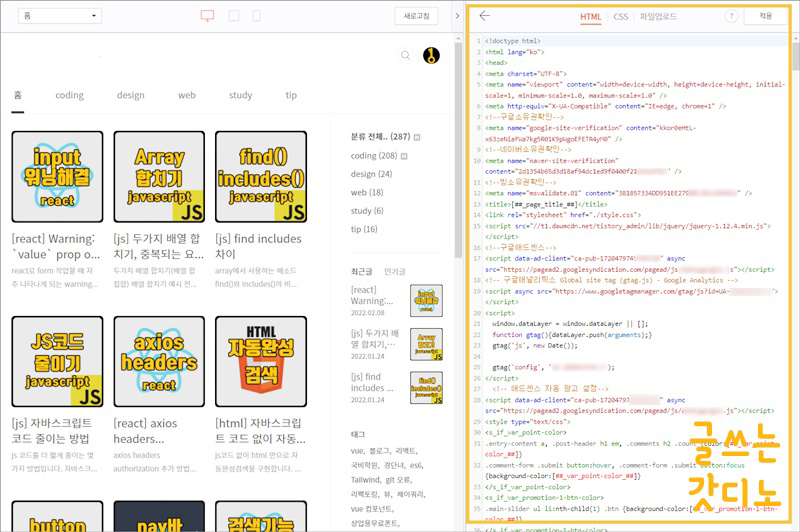Click the 상업용무료폰트 tag
The width and height of the screenshot is (800, 532).
point(376,523)
